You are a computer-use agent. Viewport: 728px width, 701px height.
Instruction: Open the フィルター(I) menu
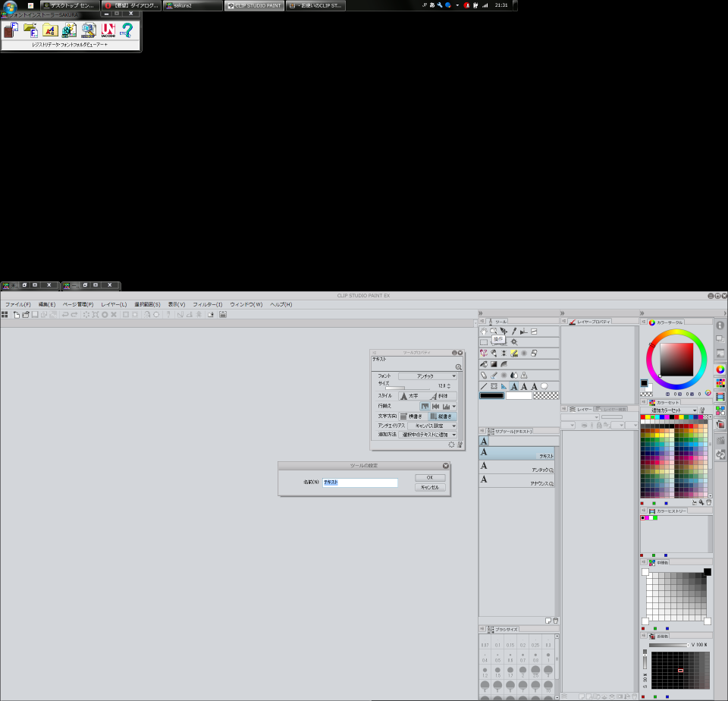pyautogui.click(x=207, y=304)
